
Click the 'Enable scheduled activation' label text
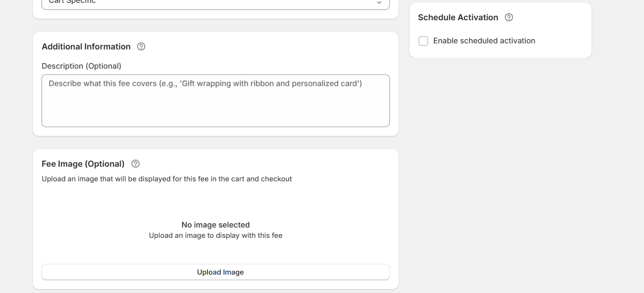click(484, 41)
